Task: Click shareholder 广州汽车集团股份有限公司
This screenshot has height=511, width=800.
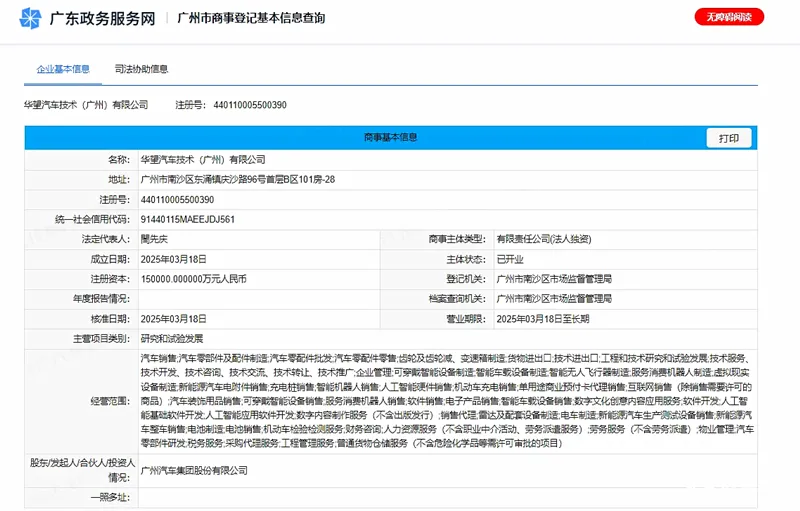Action: coord(194,470)
